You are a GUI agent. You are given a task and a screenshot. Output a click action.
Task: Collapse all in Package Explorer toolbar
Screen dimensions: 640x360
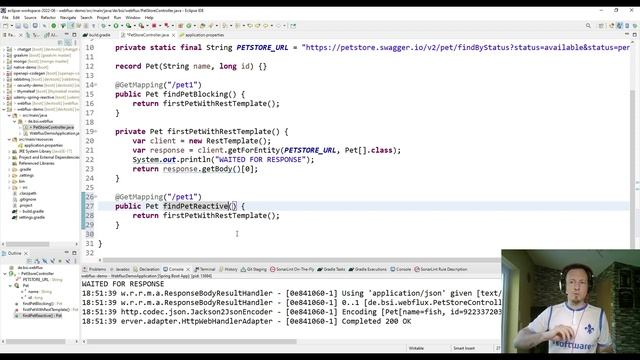60,42
